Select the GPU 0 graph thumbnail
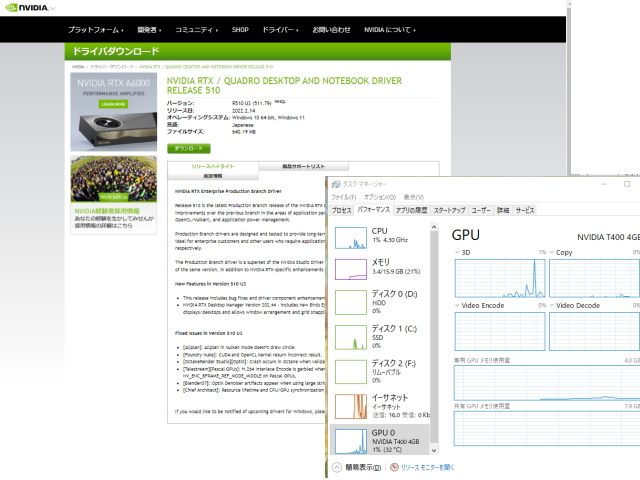Screen dimensions: 640x480 [351, 441]
